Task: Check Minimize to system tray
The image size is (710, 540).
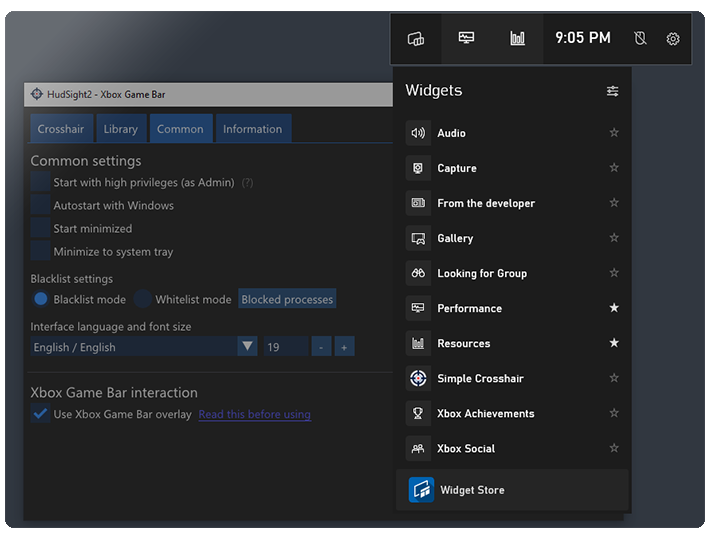Action: click(x=40, y=251)
